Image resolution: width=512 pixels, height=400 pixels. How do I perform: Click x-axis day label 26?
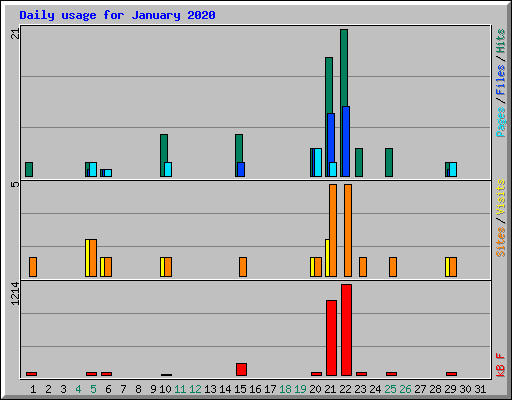tap(406, 389)
